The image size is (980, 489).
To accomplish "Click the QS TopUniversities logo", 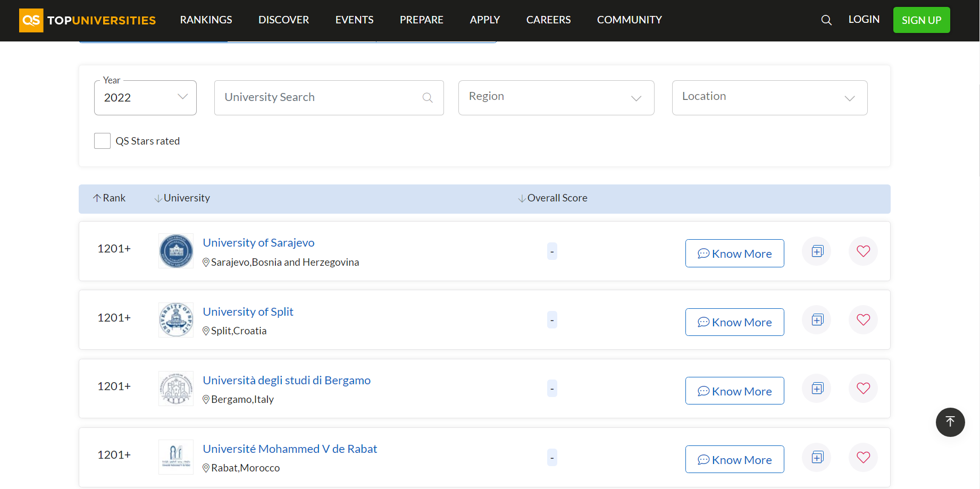I will (88, 20).
